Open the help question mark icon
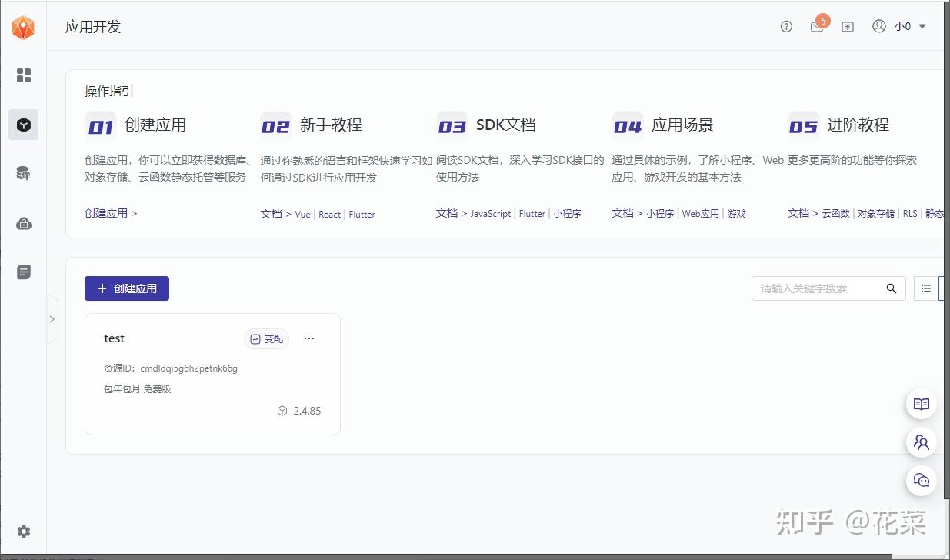Viewport: 950px width, 560px height. point(785,26)
